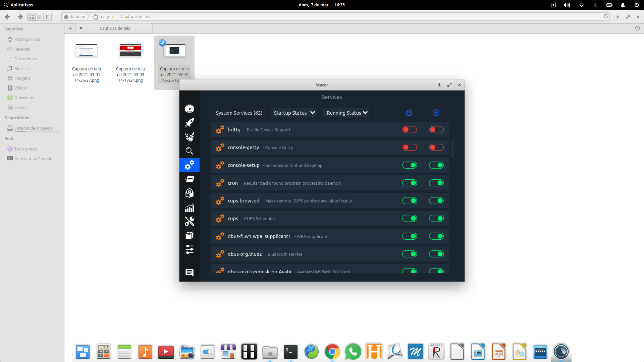Open Stacer Settings sliders icon
This screenshot has height=362, width=644.
(x=190, y=249)
